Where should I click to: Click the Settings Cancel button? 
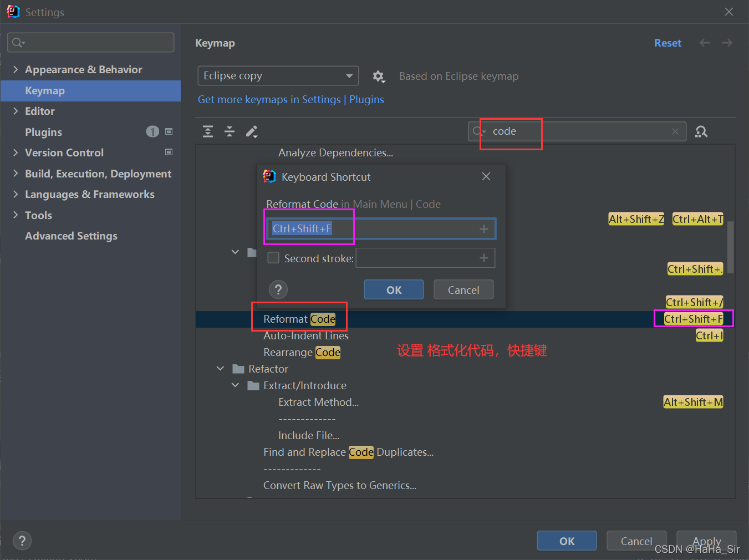(636, 541)
